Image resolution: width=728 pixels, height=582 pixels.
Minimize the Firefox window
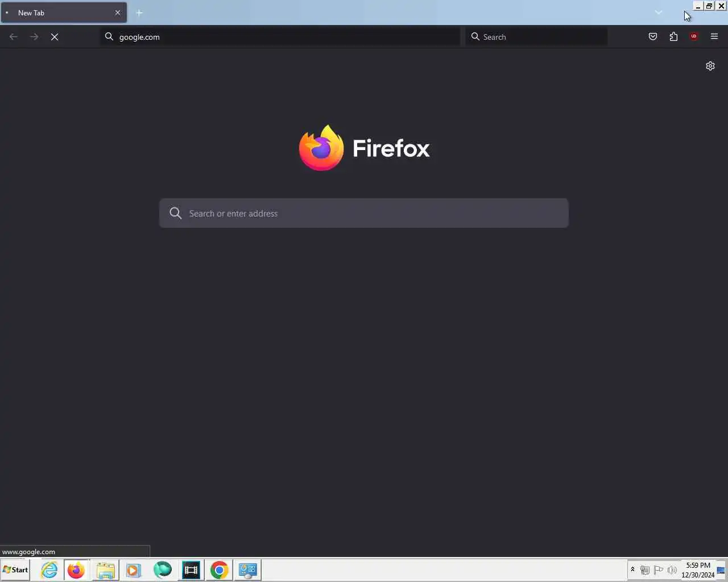point(698,6)
